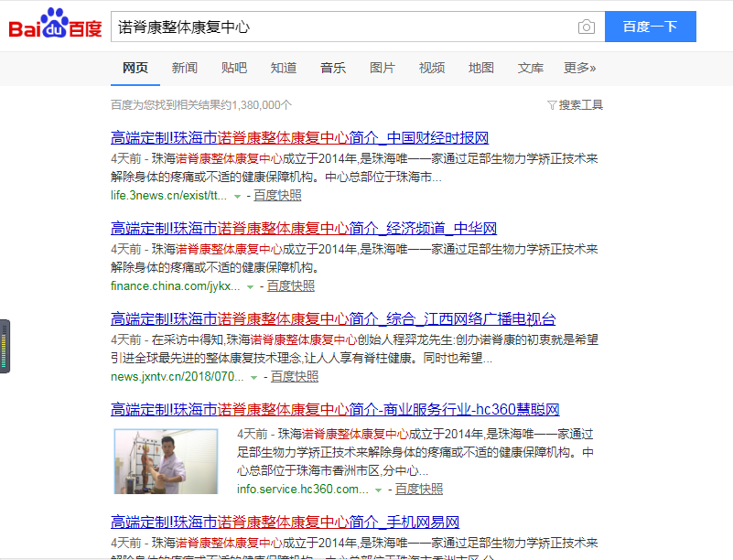Viewport: 733px width, 560px height.
Task: Switch to the 地图 tab
Action: click(x=481, y=69)
